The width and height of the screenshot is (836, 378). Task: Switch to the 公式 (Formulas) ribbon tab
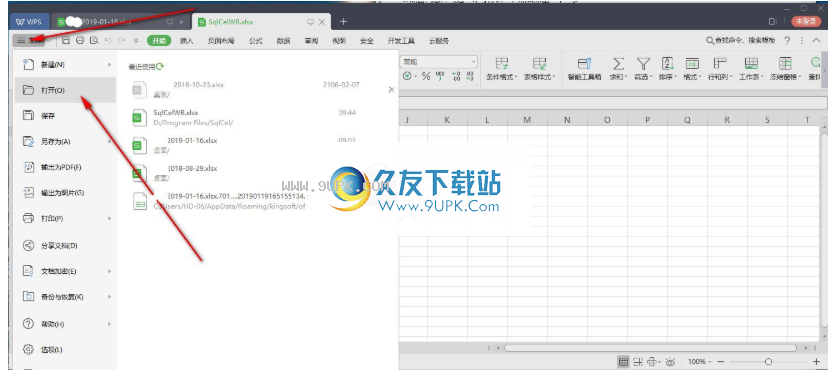(x=256, y=41)
